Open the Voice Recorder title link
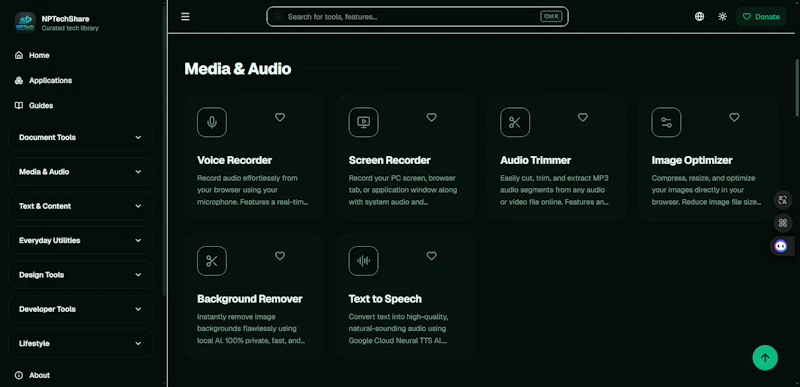 pyautogui.click(x=235, y=160)
